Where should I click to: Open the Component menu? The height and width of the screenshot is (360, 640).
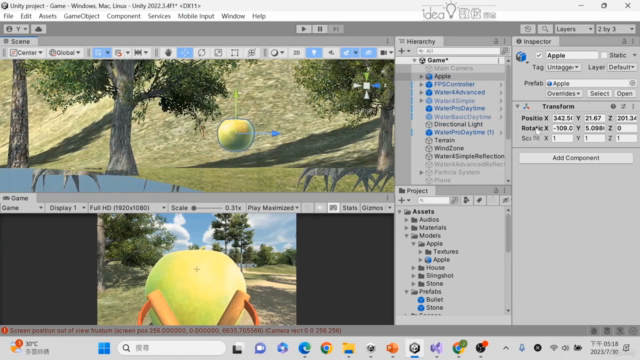pyautogui.click(x=123, y=16)
